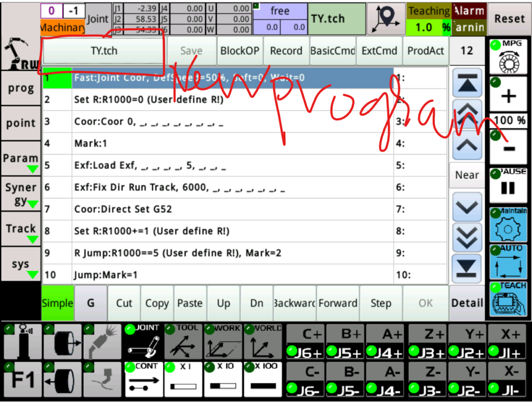Select program line 4 Mark:1
The image size is (532, 402).
coord(231,144)
